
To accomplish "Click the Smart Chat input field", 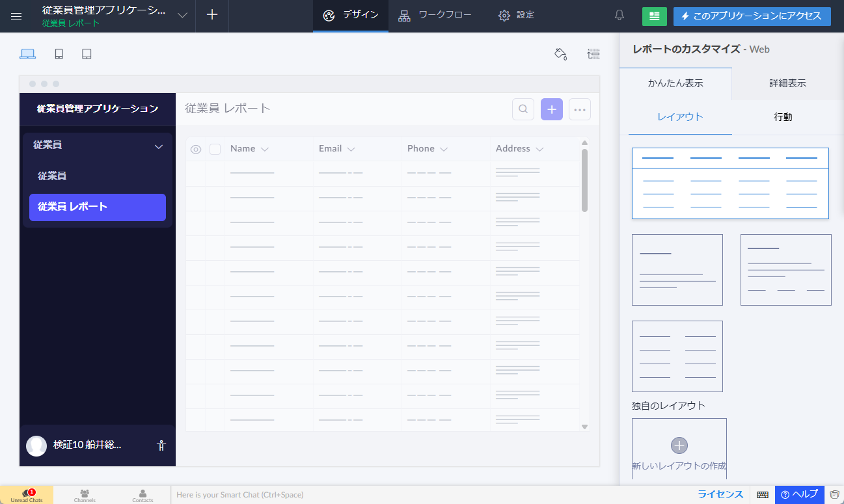I will [x=390, y=495].
